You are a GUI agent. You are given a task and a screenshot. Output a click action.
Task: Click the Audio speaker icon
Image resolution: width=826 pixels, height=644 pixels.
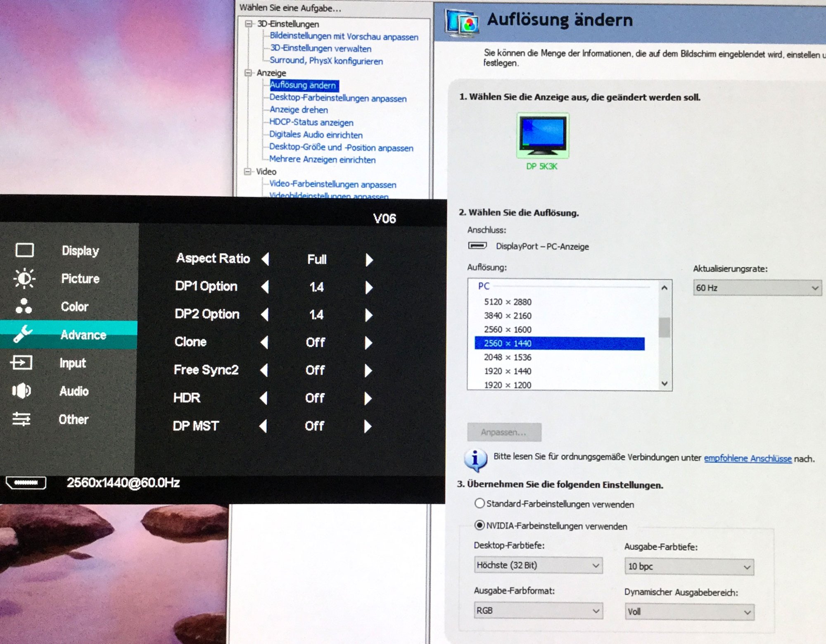21,390
